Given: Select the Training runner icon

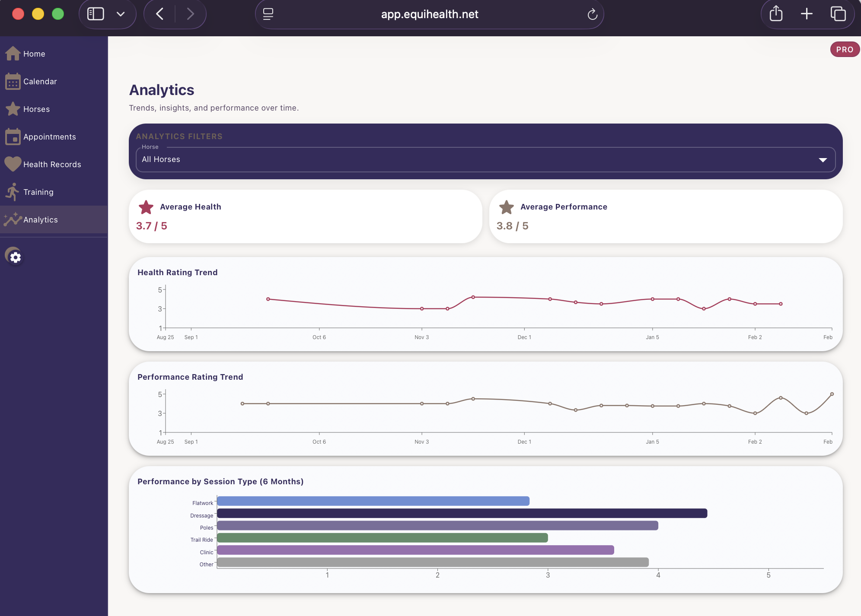Looking at the screenshot, I should point(13,192).
